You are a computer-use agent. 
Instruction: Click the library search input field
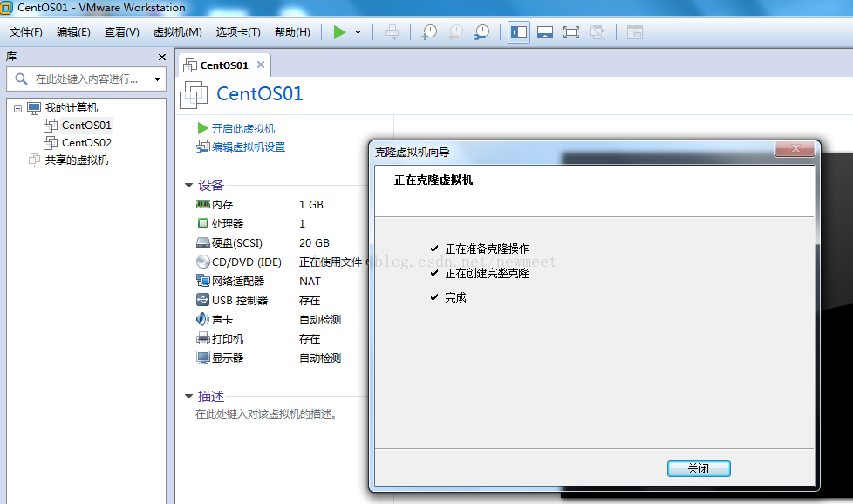[87, 79]
